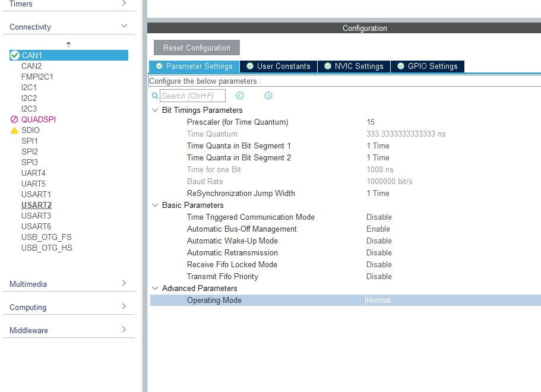
Task: Click the Search (Ctrl+F) input field
Action: pyautogui.click(x=192, y=96)
